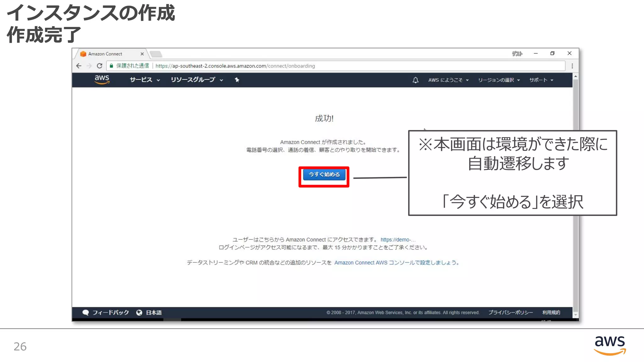644x362 pixels.
Task: Click the page vertical scrollbar
Action: [x=575, y=195]
